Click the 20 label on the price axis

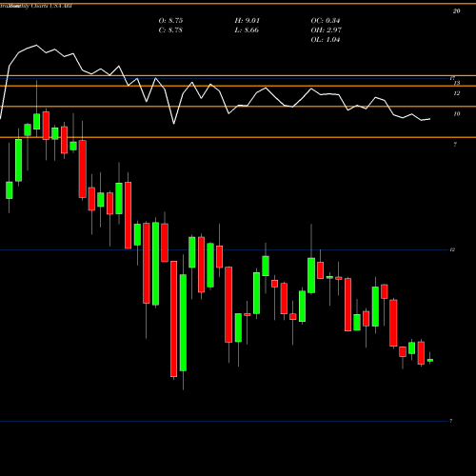[456, 11]
